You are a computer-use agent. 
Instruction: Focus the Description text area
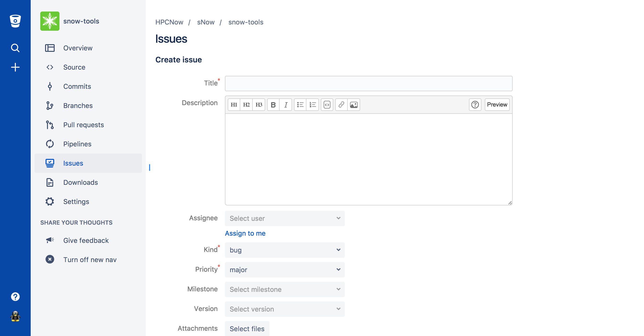369,159
